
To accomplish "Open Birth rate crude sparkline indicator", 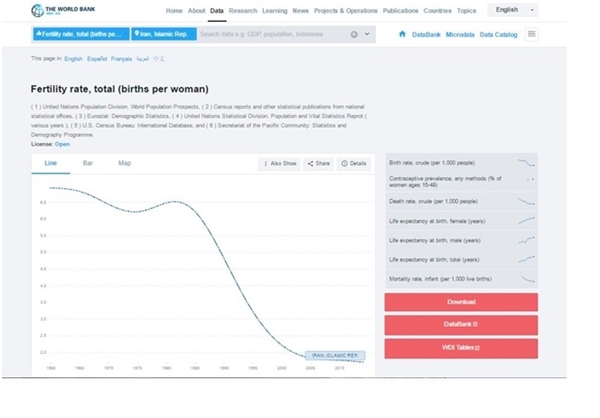I will [461, 163].
